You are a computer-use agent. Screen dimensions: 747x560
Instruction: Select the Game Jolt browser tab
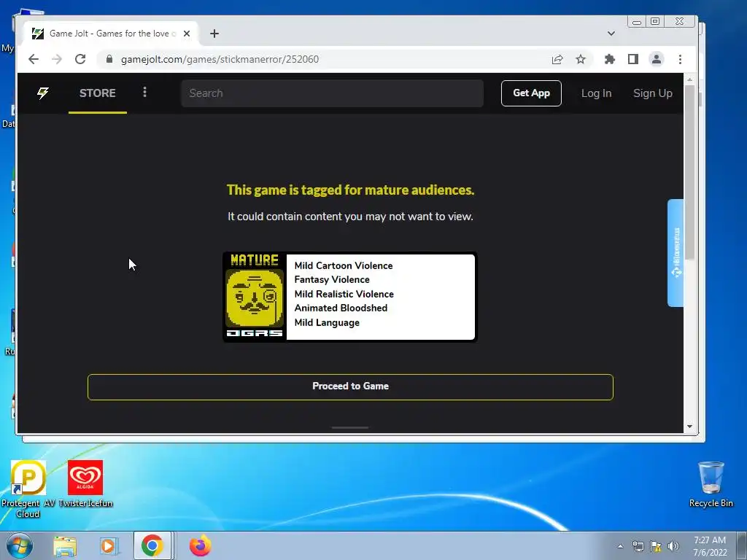click(x=111, y=34)
